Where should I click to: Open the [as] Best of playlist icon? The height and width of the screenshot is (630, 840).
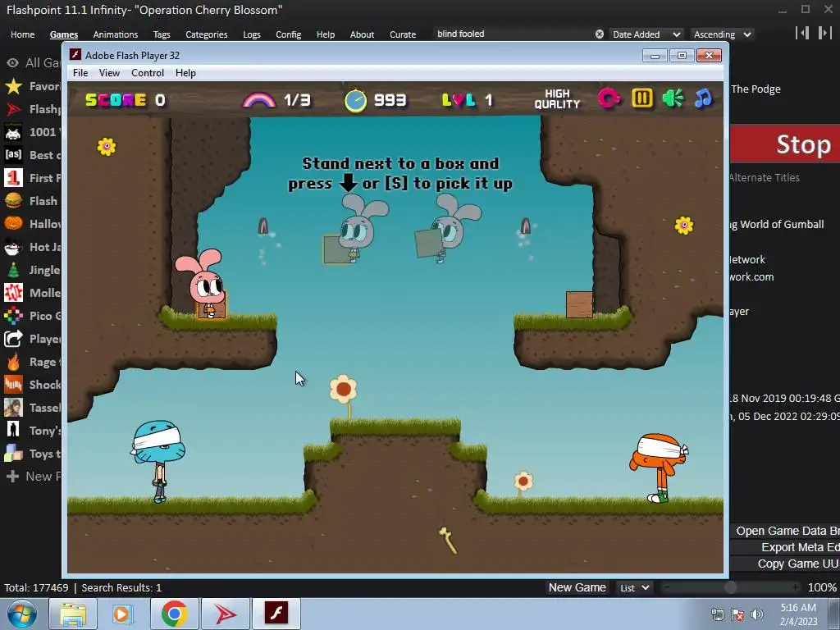(x=13, y=155)
